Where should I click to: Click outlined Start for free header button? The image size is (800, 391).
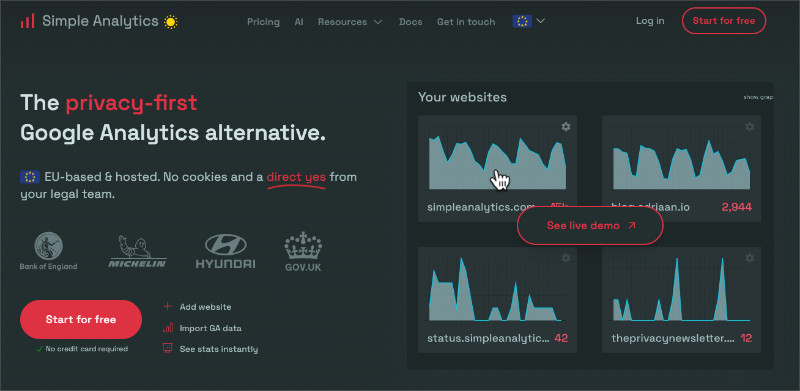pos(724,21)
